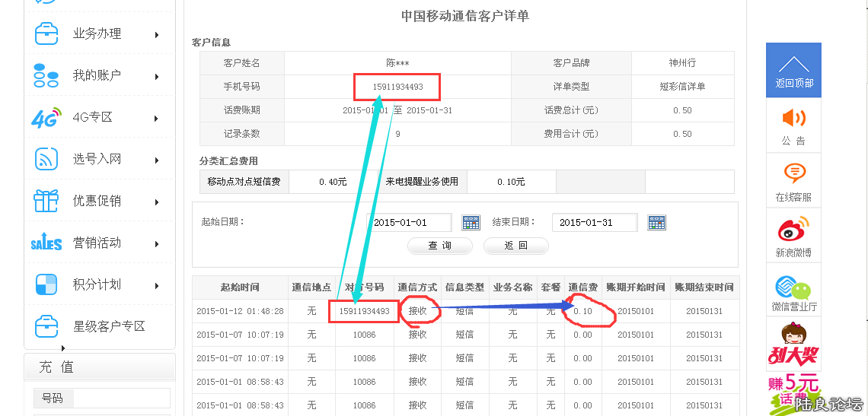This screenshot has width=868, height=416.
Task: Expand the 选号入网 submenu arrow
Action: (x=157, y=160)
